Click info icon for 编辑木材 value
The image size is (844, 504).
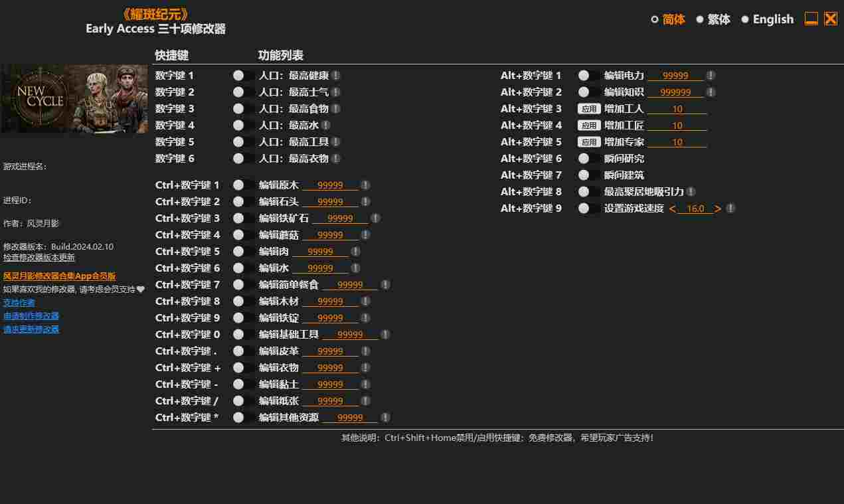365,301
